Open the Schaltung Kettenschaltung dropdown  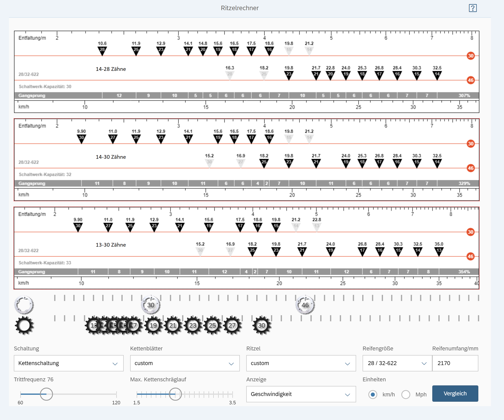(69, 363)
